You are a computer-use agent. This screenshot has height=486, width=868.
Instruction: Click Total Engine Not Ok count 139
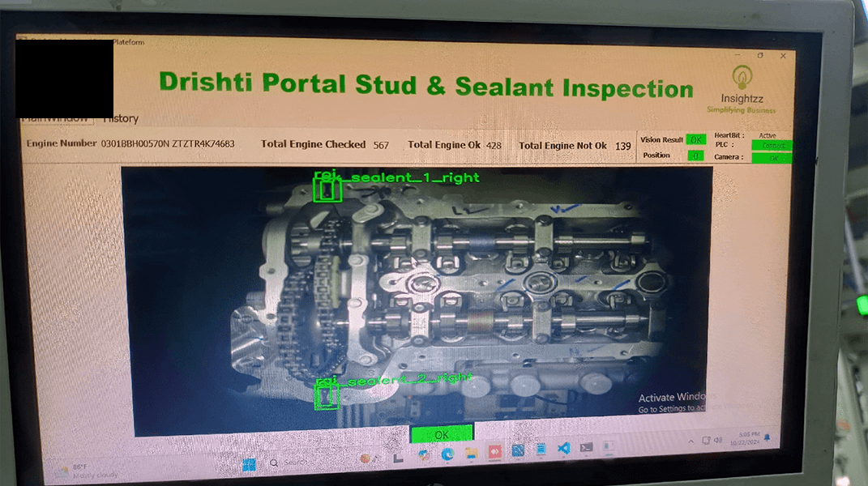(622, 146)
